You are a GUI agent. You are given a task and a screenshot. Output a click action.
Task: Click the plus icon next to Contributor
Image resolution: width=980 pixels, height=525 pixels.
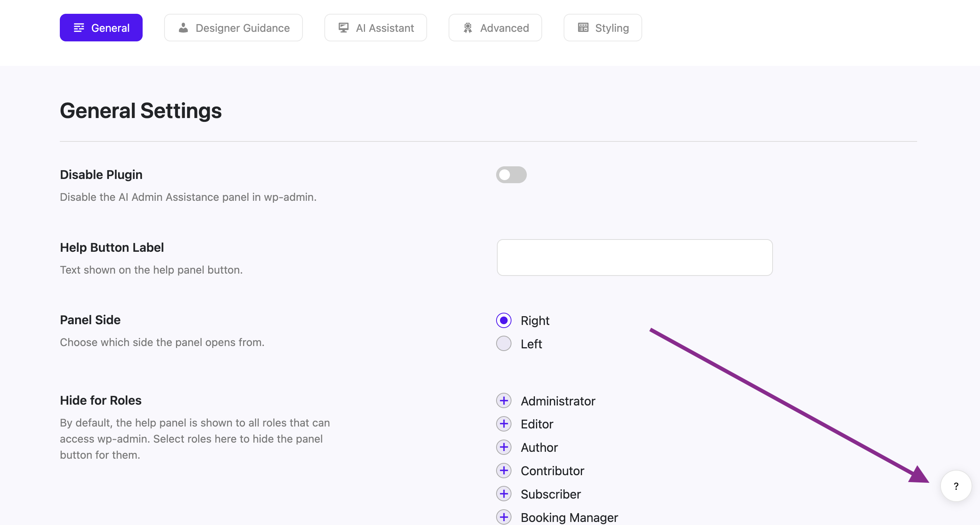[x=503, y=471]
